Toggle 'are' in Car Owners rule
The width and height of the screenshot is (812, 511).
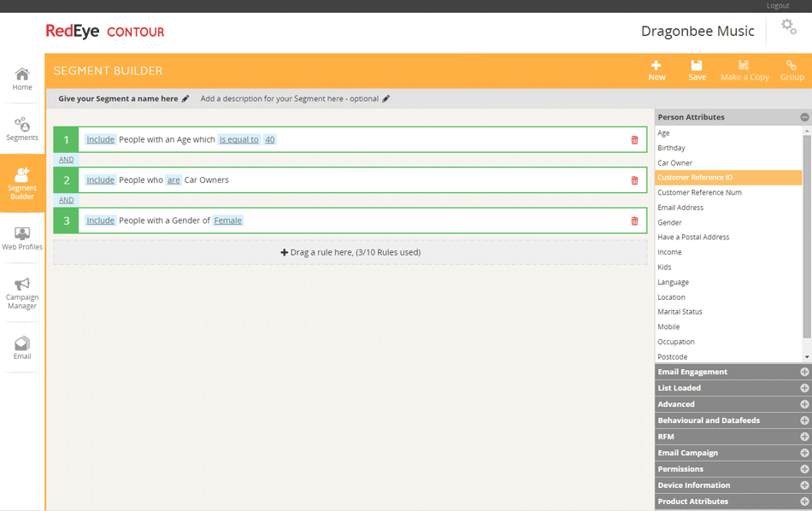click(174, 180)
